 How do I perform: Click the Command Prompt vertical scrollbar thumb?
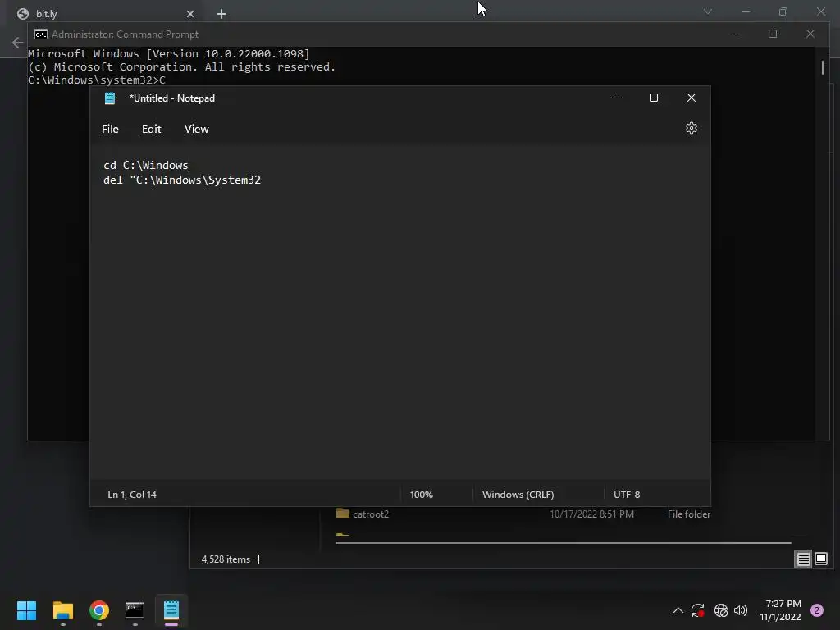click(822, 67)
